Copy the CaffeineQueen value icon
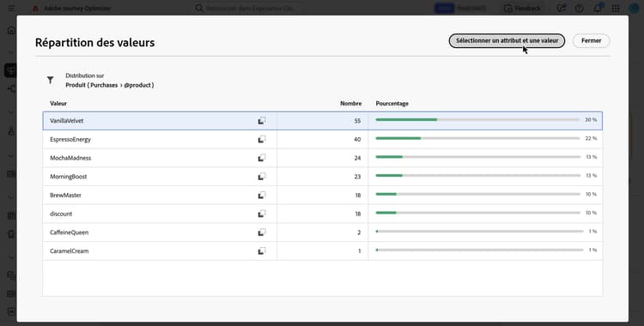644x326 pixels. coord(262,232)
